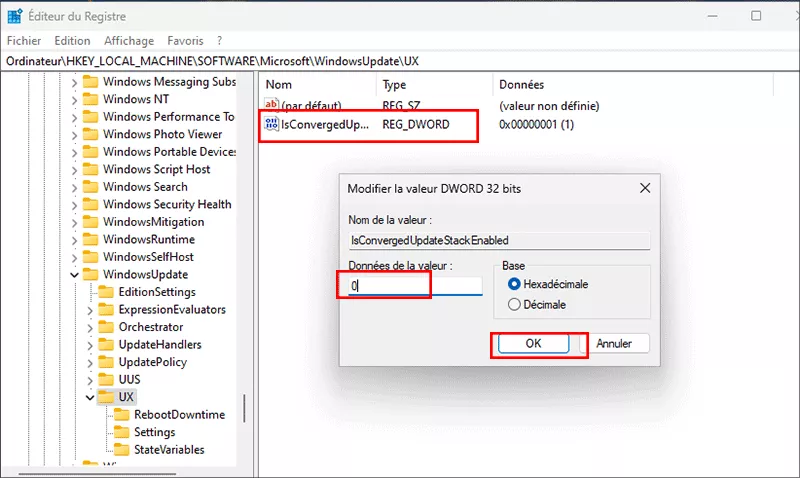Click the Données column header
This screenshot has height=478, width=800.
click(x=633, y=85)
